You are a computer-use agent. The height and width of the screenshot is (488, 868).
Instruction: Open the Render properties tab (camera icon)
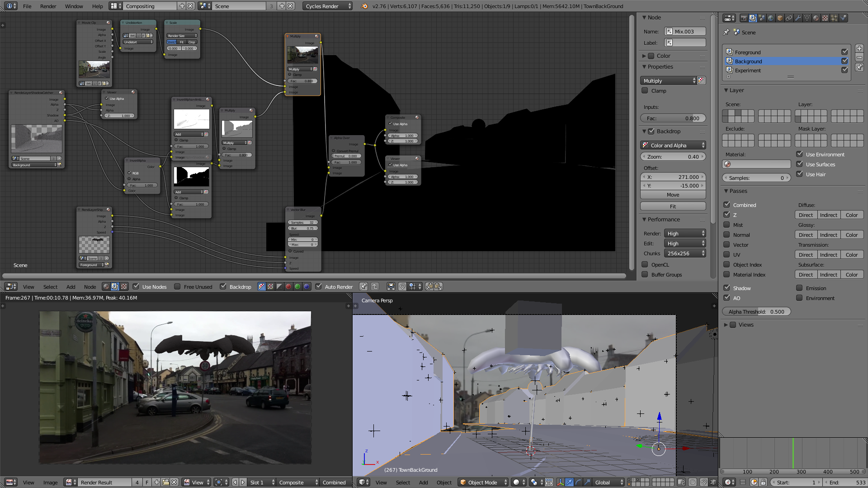coord(744,18)
